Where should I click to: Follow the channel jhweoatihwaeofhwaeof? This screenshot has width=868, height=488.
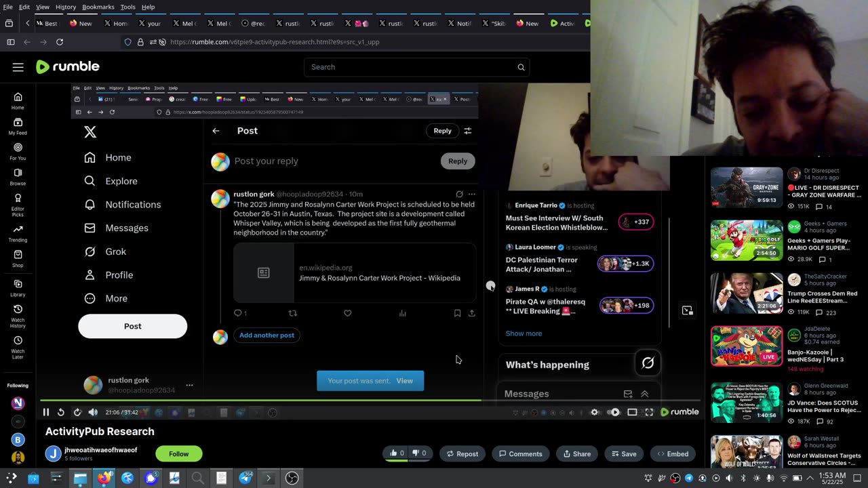coord(178,454)
